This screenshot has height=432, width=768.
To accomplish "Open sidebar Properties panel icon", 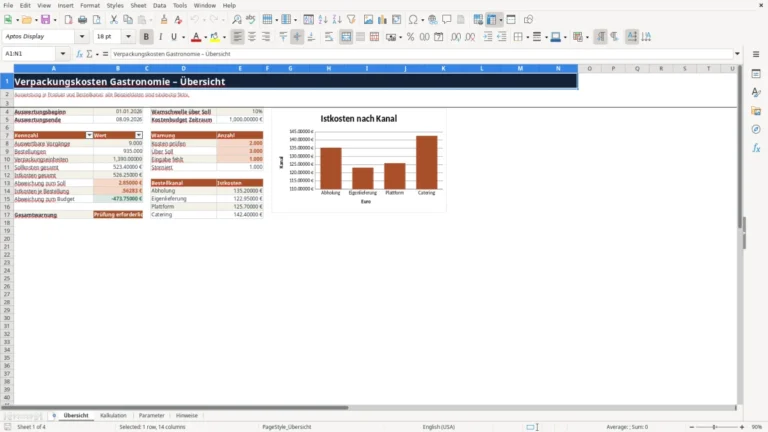I will (756, 74).
